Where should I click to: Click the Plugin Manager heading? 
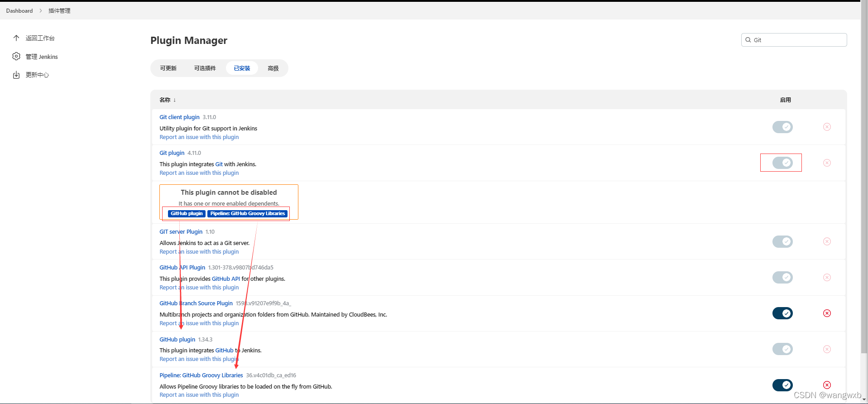[x=189, y=40]
